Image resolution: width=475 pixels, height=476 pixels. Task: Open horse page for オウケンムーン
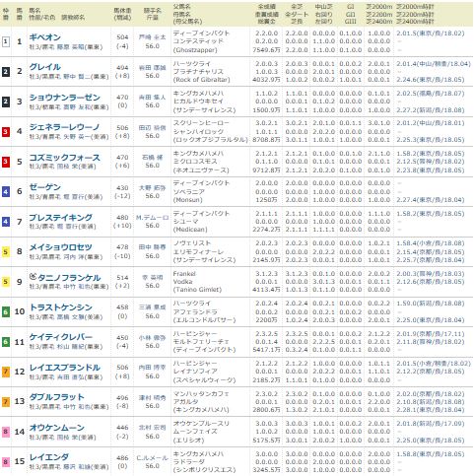(57, 428)
